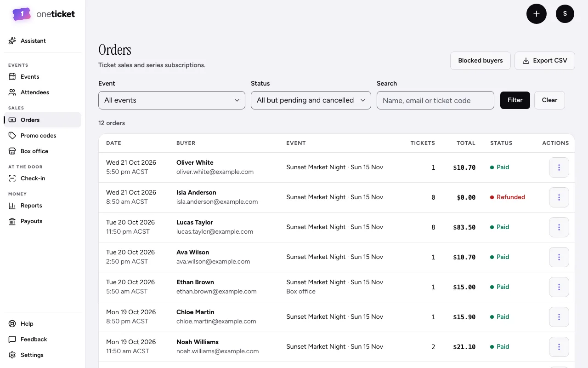588x368 pixels.
Task: Open Settings in the sidebar
Action: [42, 355]
